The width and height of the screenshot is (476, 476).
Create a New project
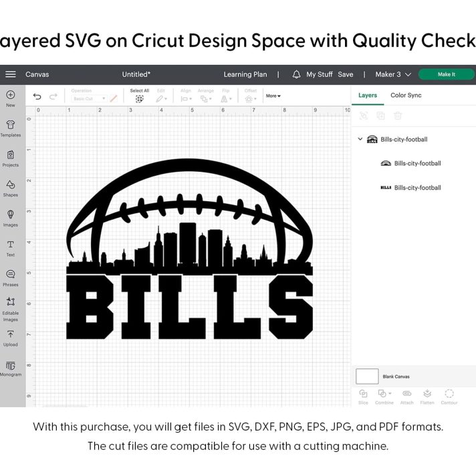(10, 99)
